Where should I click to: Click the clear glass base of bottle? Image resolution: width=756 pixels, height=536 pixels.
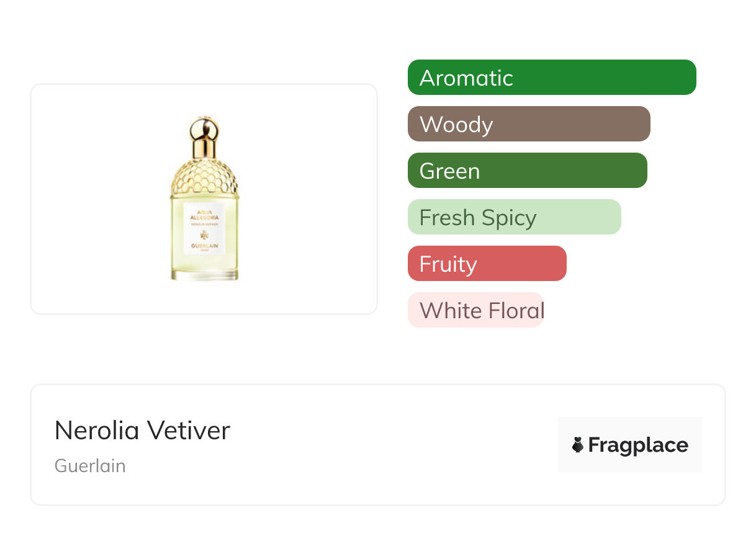[x=204, y=274]
